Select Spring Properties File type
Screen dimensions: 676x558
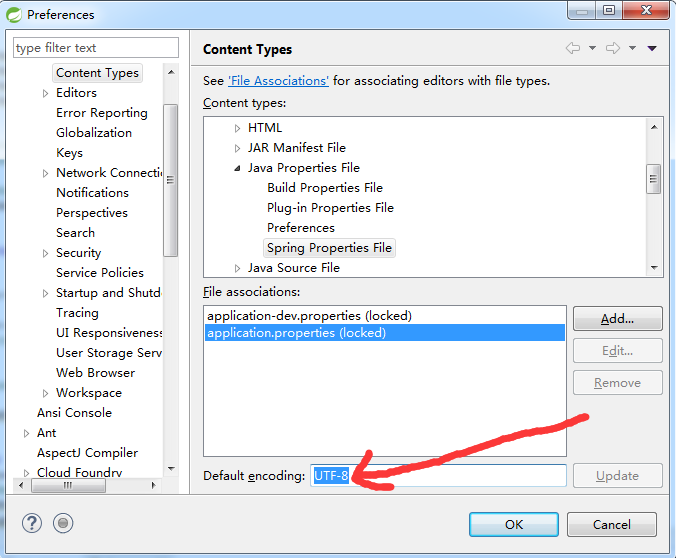point(329,248)
